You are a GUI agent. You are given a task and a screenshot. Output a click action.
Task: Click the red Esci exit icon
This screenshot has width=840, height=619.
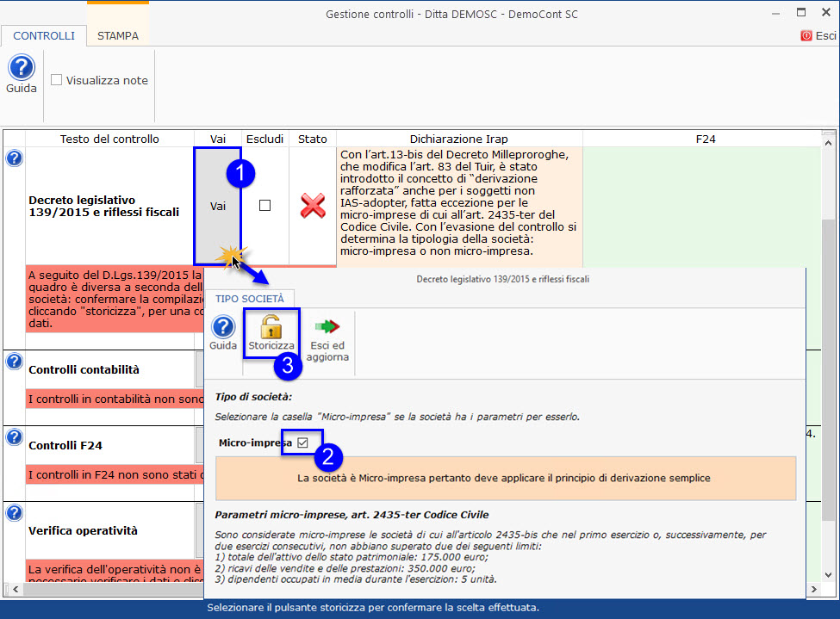tap(806, 35)
